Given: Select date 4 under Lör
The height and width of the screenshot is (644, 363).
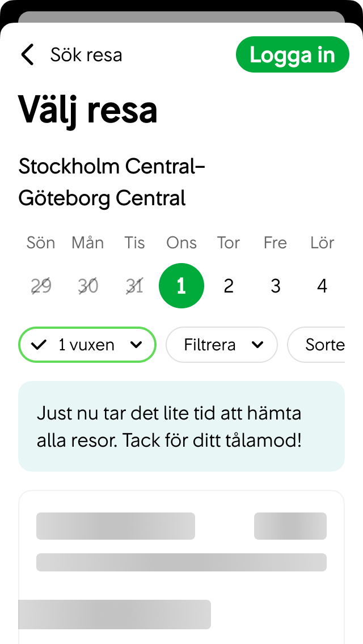Looking at the screenshot, I should [x=322, y=286].
